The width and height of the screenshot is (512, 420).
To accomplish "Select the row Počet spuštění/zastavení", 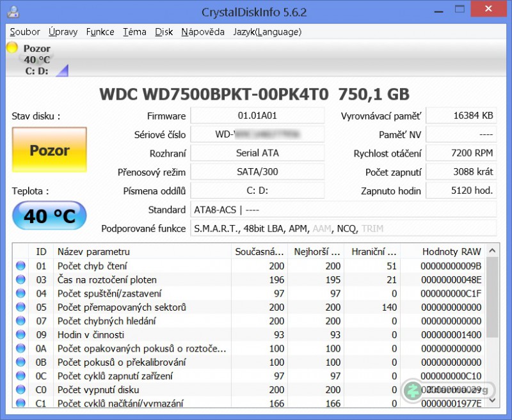I will click(x=249, y=293).
